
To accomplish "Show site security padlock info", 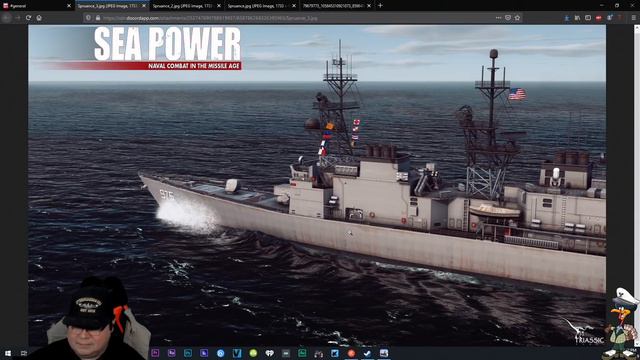I will point(98,18).
